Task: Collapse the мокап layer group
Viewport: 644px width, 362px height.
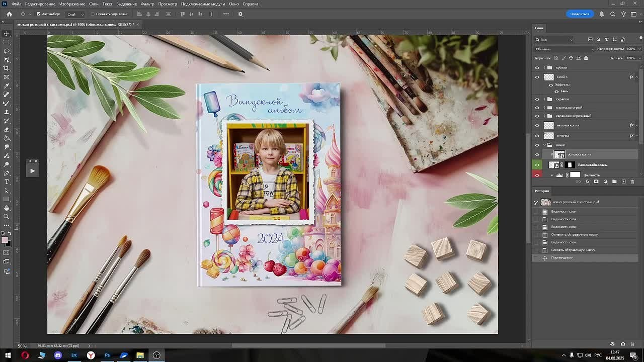Action: pyautogui.click(x=544, y=145)
